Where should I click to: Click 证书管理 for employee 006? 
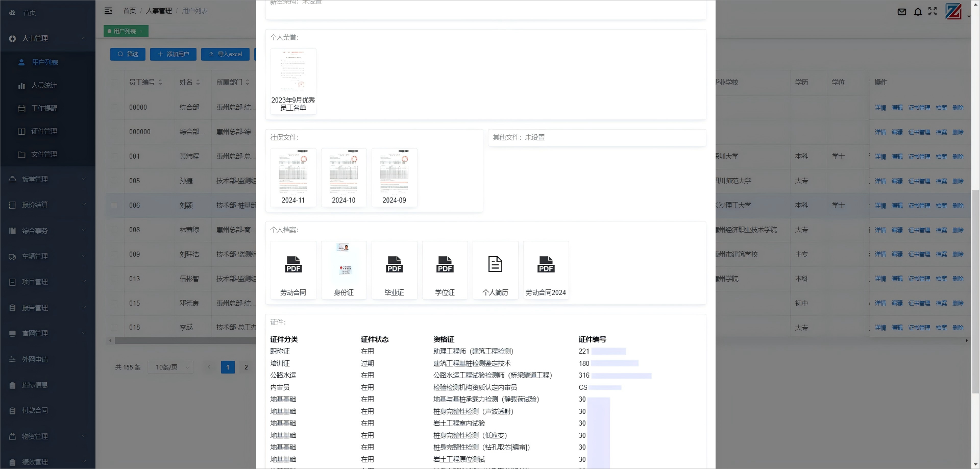919,205
